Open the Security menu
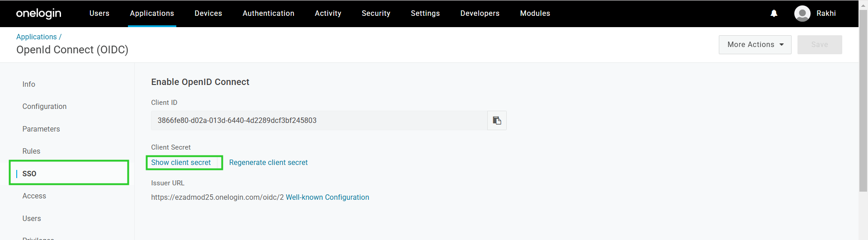 pyautogui.click(x=376, y=14)
